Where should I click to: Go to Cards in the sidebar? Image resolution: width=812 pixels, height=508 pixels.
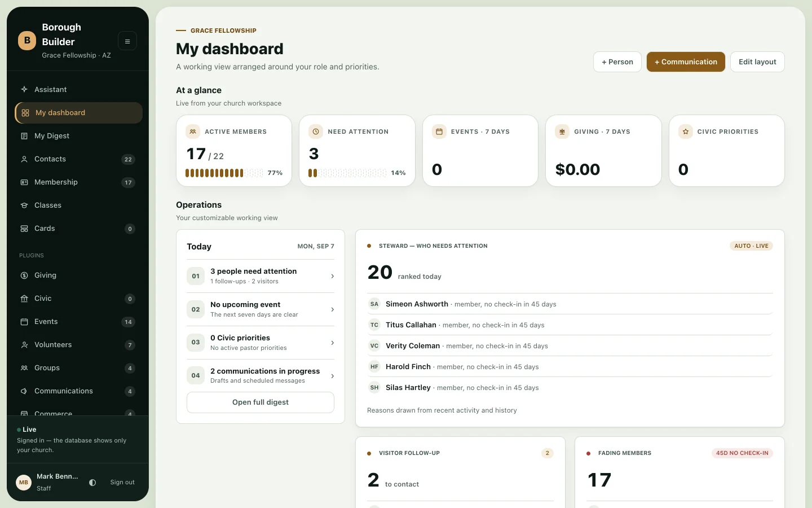[78, 229]
